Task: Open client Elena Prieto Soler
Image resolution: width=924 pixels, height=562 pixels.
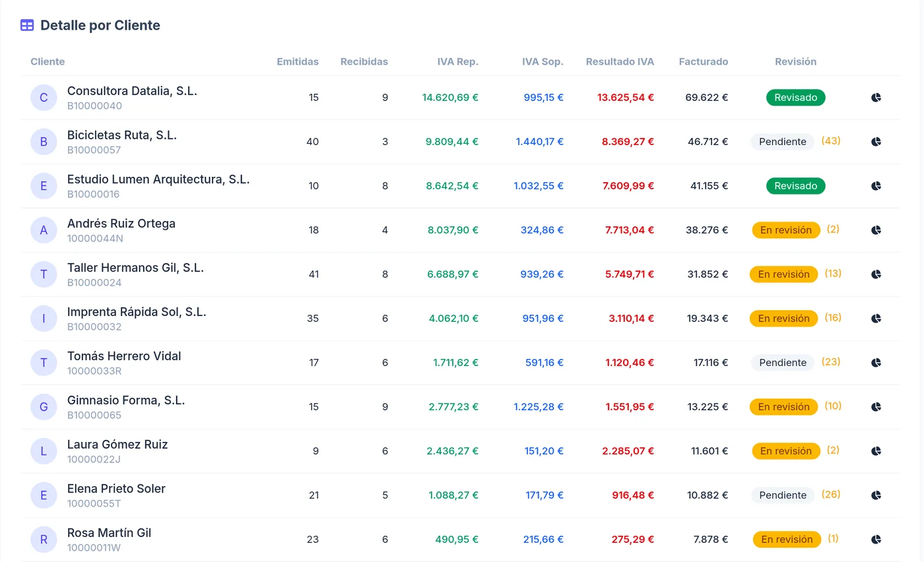Action: pos(116,488)
